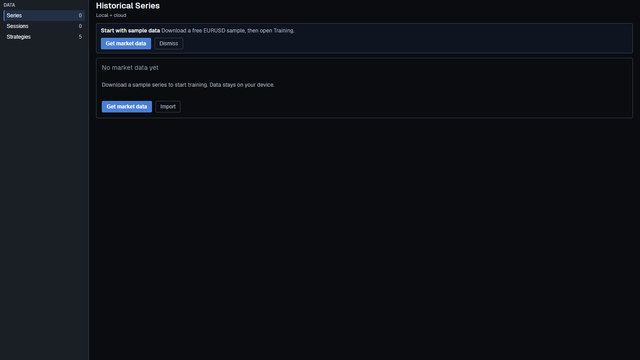Click the Historical Series heading
The image size is (640, 360).
[x=128, y=6]
